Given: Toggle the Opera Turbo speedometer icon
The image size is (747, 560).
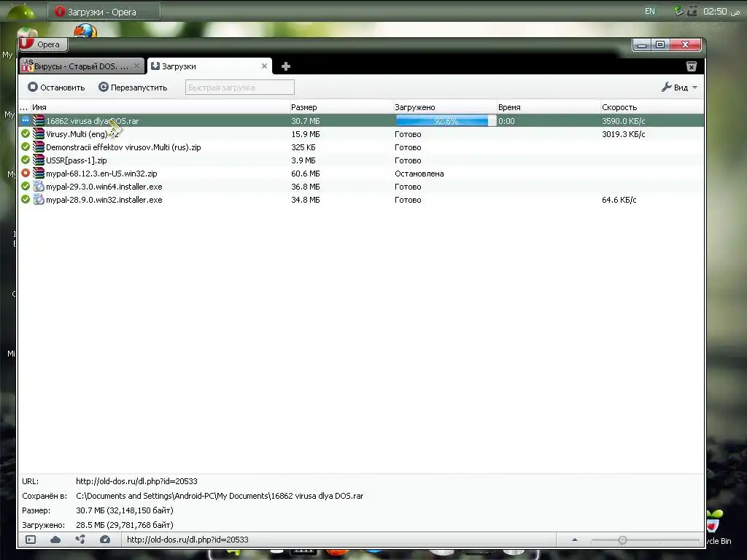Looking at the screenshot, I should (x=105, y=540).
